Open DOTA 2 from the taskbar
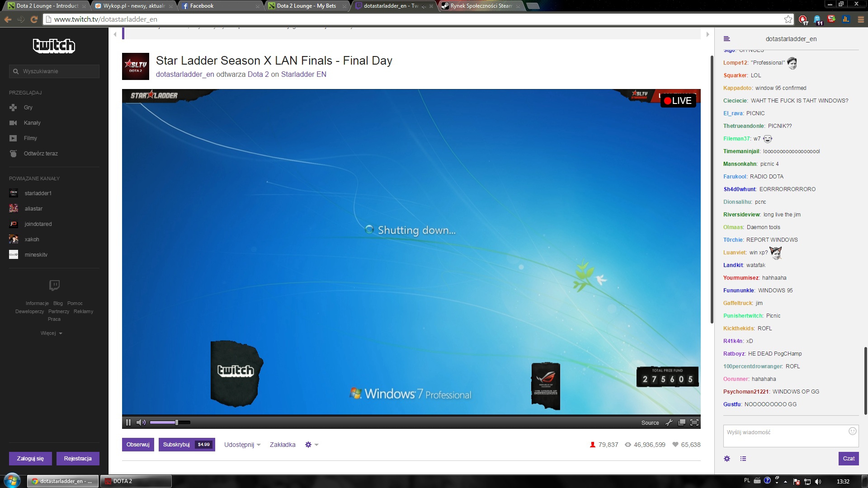Screen dimensions: 868x488 (x=136, y=481)
